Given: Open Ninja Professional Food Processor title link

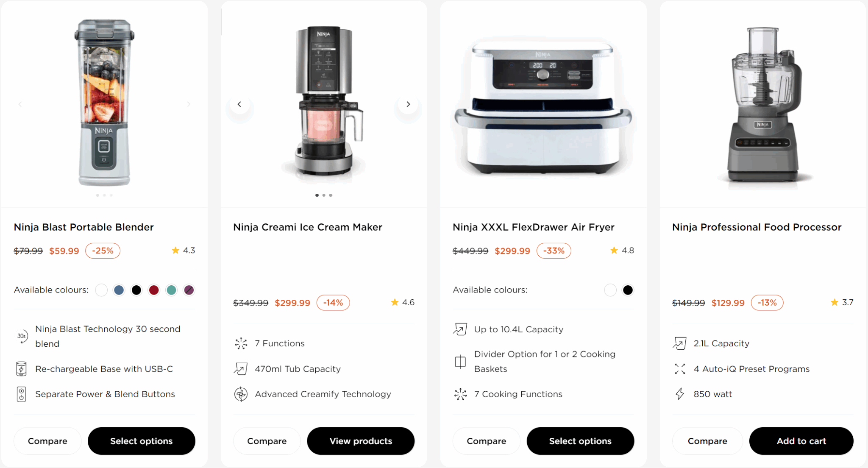Looking at the screenshot, I should pos(757,227).
